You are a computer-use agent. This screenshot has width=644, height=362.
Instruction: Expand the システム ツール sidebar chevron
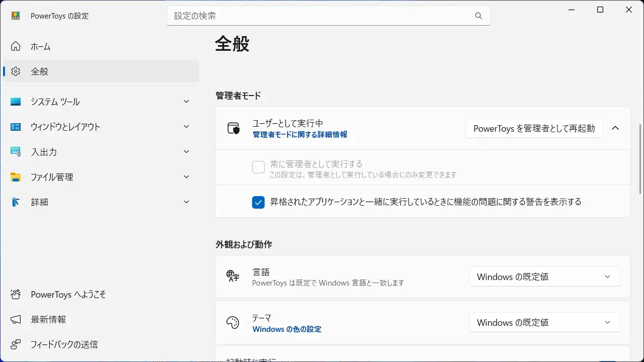(x=187, y=102)
